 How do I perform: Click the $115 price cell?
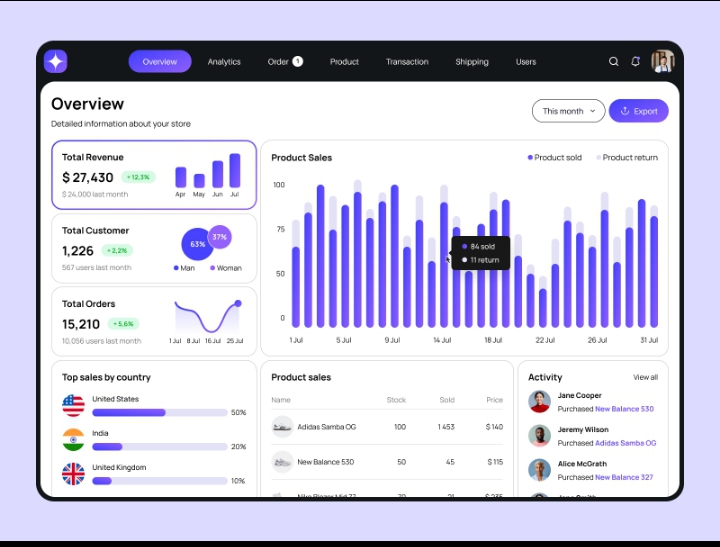pyautogui.click(x=495, y=462)
